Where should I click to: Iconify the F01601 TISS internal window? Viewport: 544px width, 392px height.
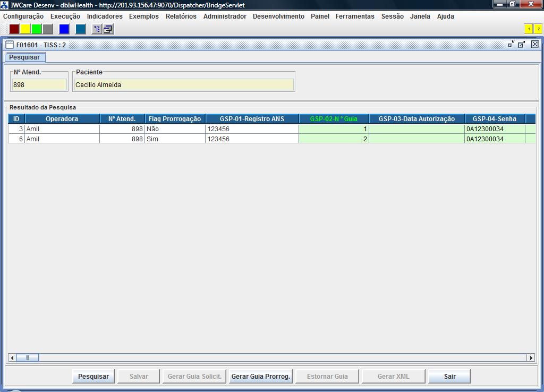[511, 44]
